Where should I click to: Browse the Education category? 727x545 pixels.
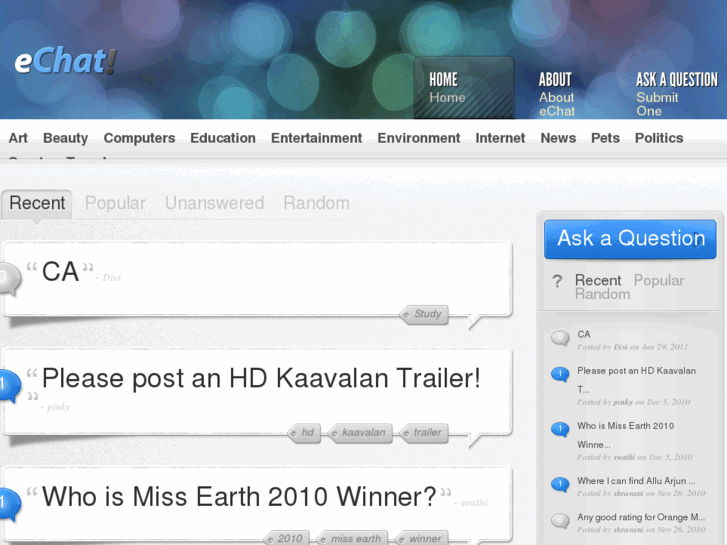click(223, 138)
